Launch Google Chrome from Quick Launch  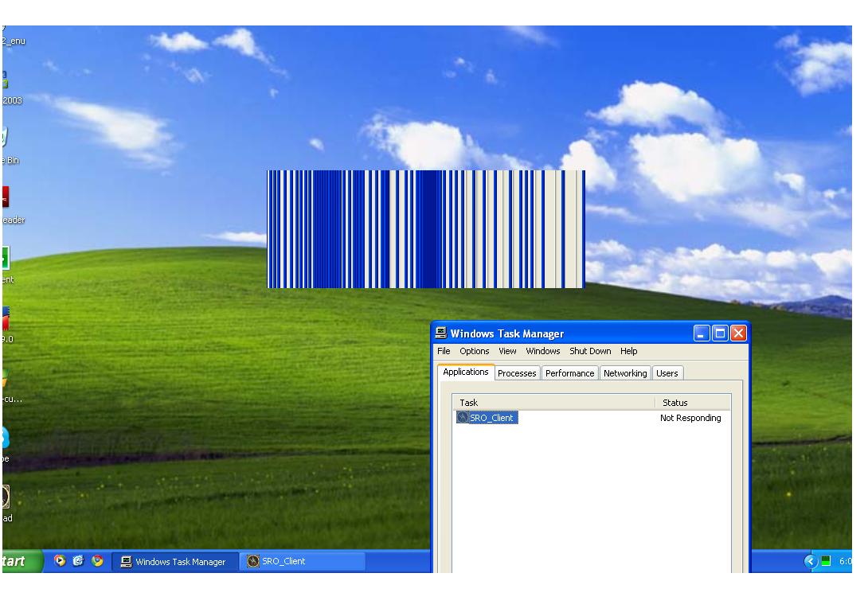tap(97, 561)
